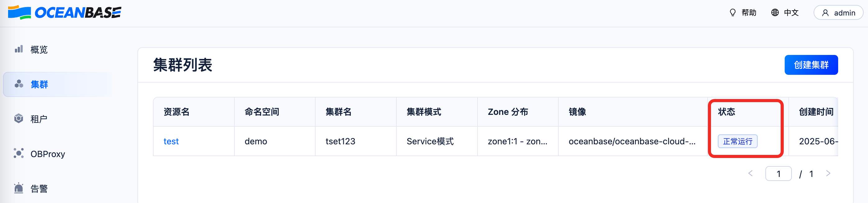
Task: Open the 概览 overview menu item
Action: [39, 49]
